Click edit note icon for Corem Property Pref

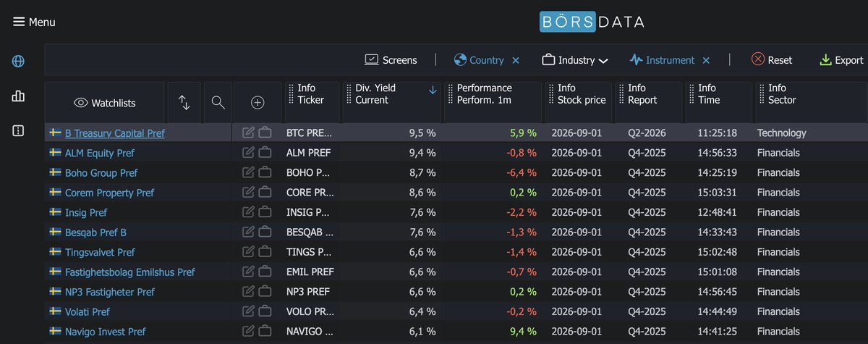[248, 193]
